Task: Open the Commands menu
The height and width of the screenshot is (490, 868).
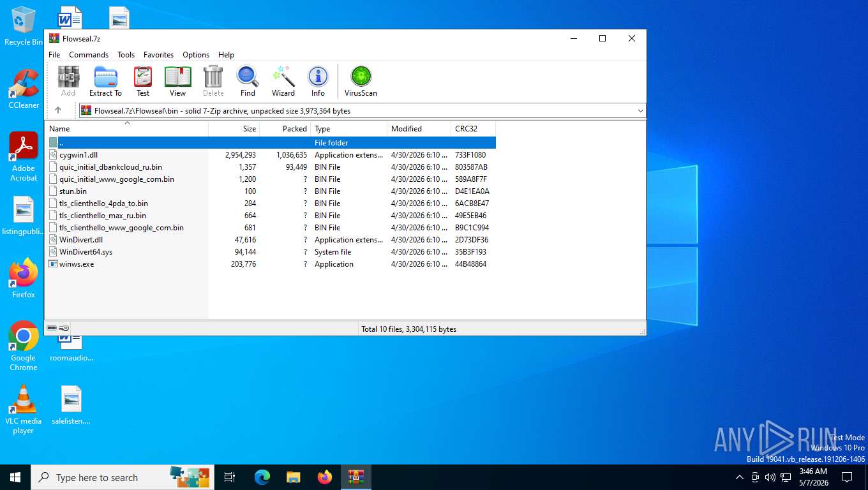Action: tap(89, 55)
